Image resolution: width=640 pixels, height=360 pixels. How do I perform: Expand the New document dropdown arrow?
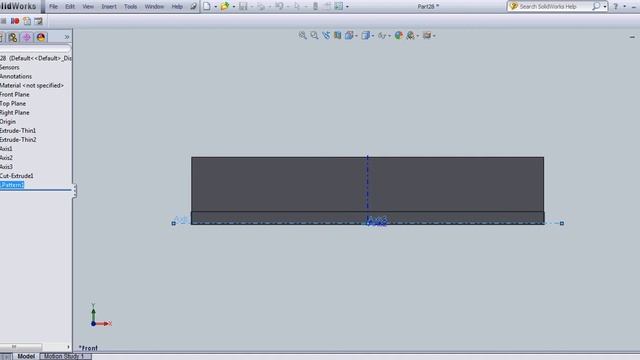coord(216,7)
